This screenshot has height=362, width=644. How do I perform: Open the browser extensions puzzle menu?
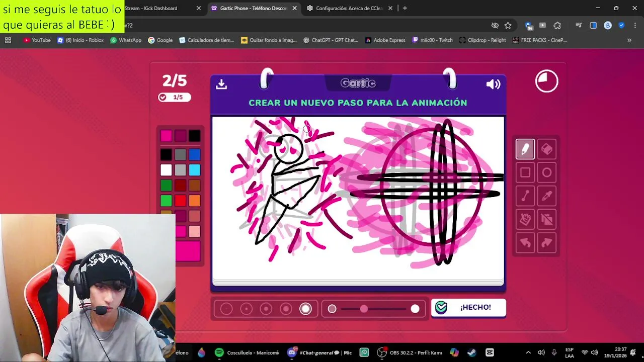pyautogui.click(x=557, y=25)
